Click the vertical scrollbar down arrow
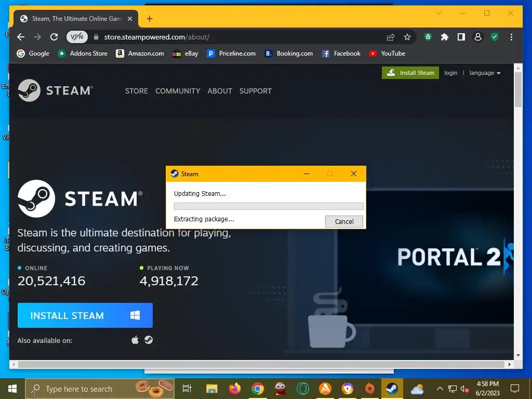532x399 pixels. [518, 355]
